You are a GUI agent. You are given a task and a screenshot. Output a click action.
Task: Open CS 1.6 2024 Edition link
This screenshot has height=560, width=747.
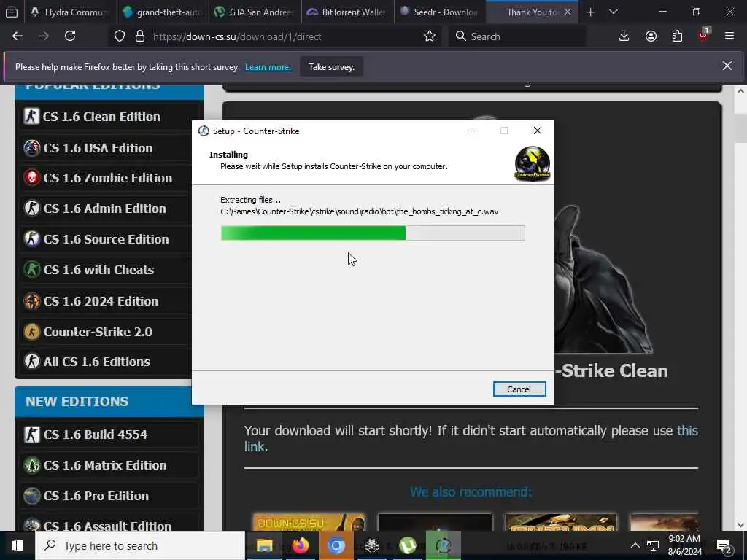[101, 301]
